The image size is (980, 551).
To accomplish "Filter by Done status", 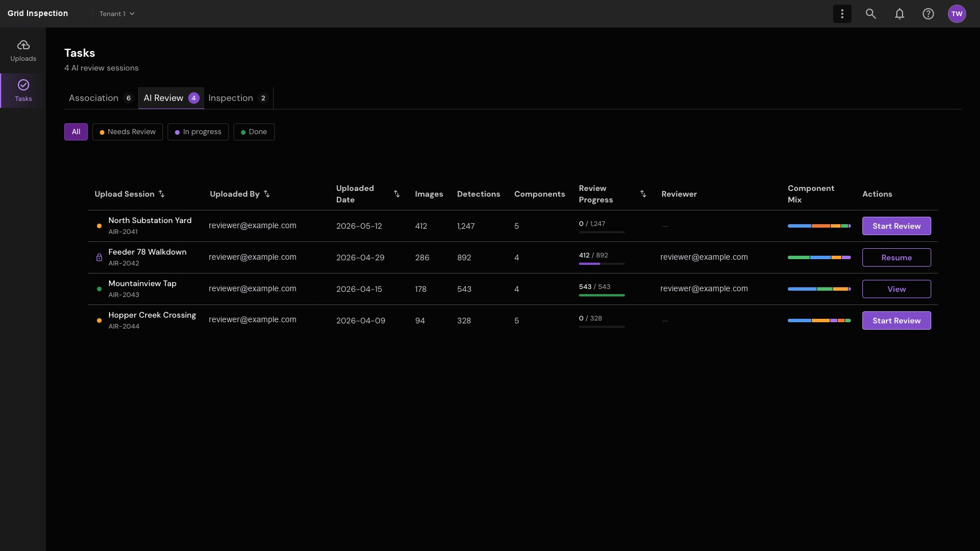I will tap(254, 132).
